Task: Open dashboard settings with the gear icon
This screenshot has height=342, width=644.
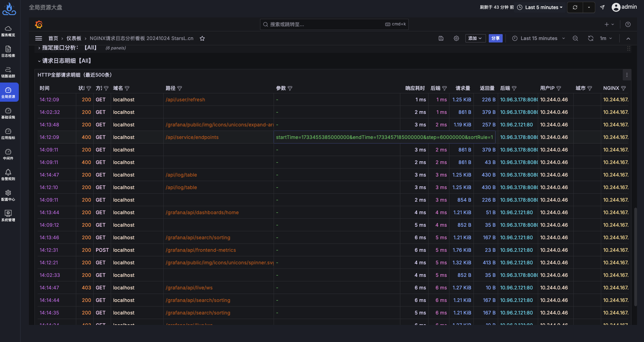Action: (456, 38)
